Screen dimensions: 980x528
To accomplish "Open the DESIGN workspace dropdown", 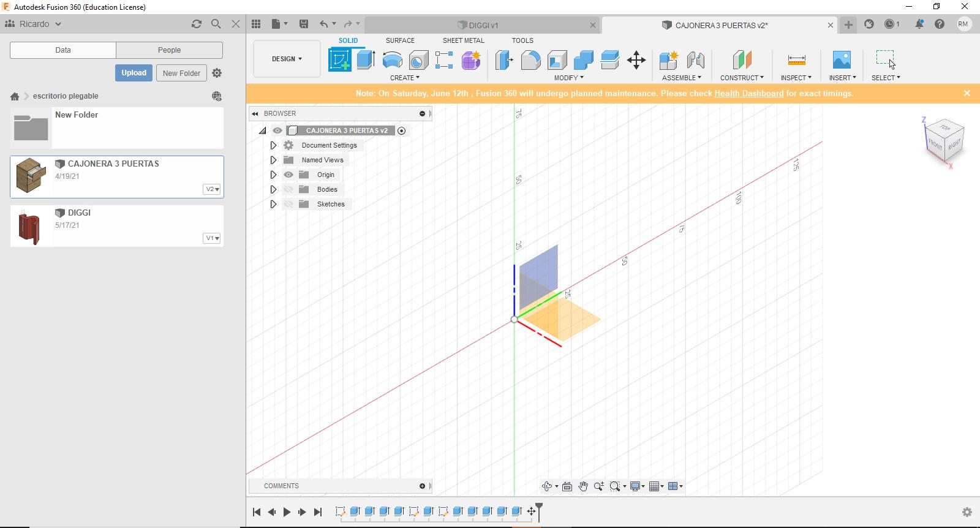I will [x=287, y=59].
